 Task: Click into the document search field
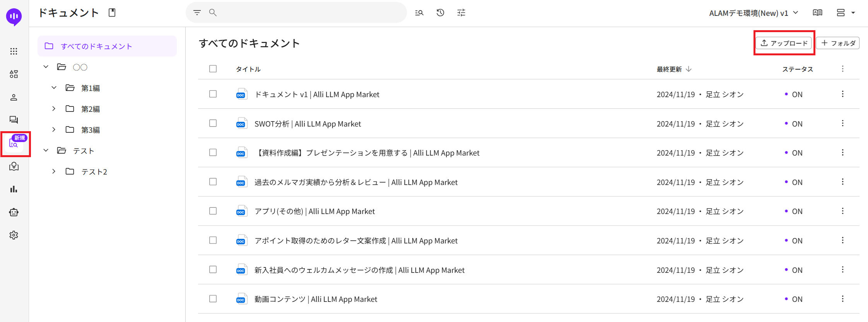coord(309,13)
